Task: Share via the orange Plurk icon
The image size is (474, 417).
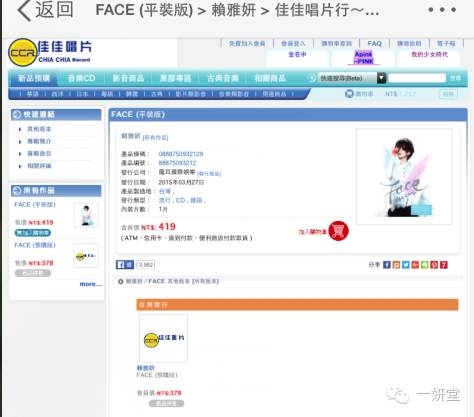Action: pyautogui.click(x=396, y=265)
